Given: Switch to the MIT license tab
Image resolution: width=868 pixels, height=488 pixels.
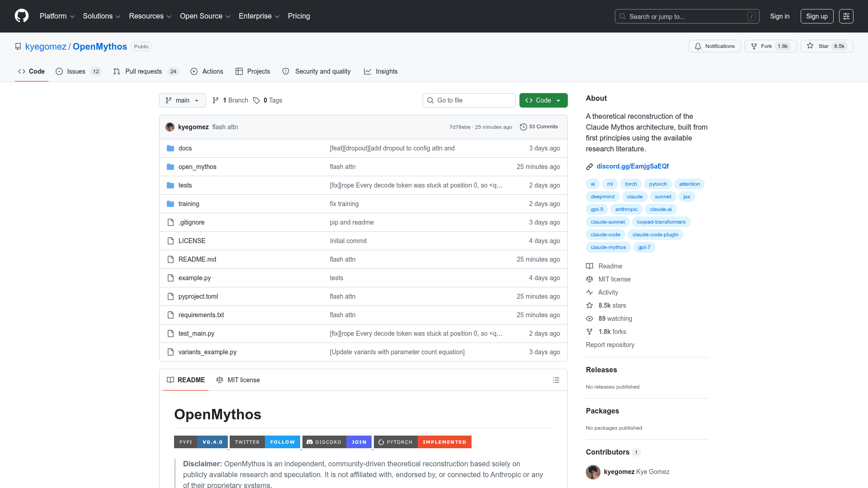Looking at the screenshot, I should point(238,380).
